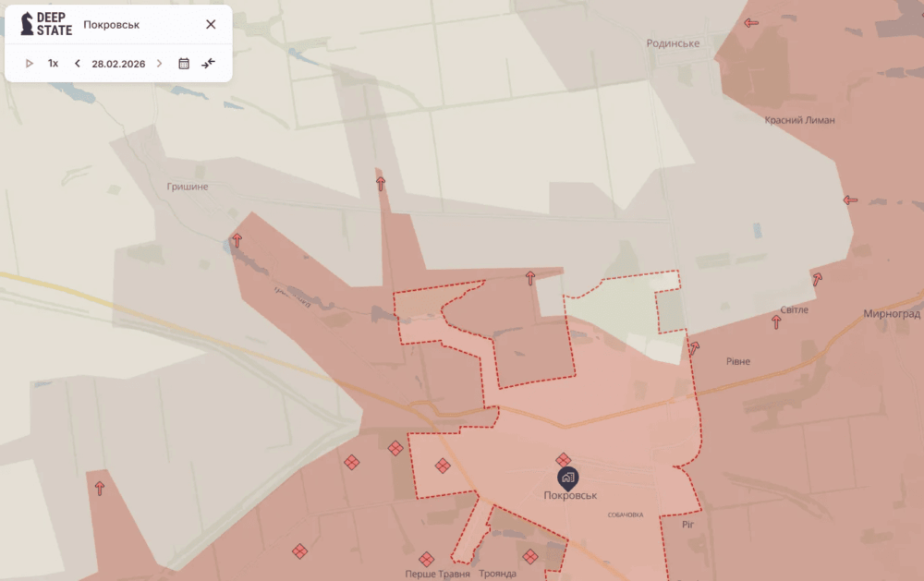Click the Покровськ city marker pin

click(x=567, y=478)
